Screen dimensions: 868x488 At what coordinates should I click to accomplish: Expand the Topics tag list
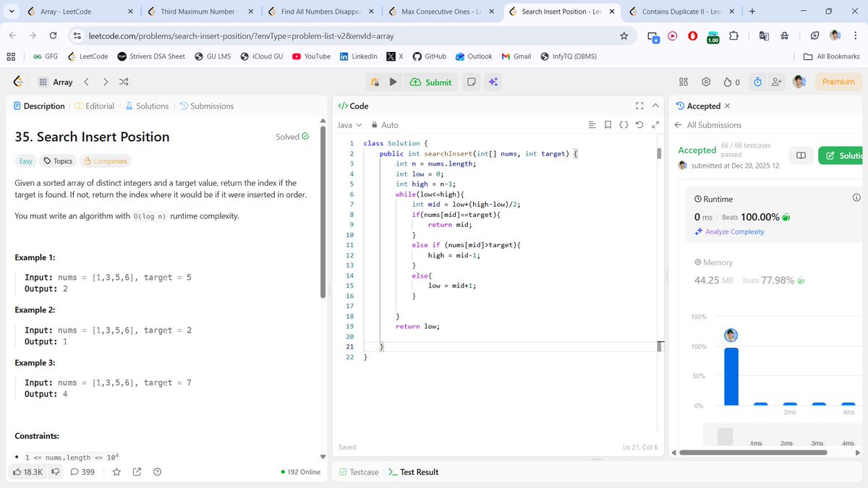click(57, 160)
